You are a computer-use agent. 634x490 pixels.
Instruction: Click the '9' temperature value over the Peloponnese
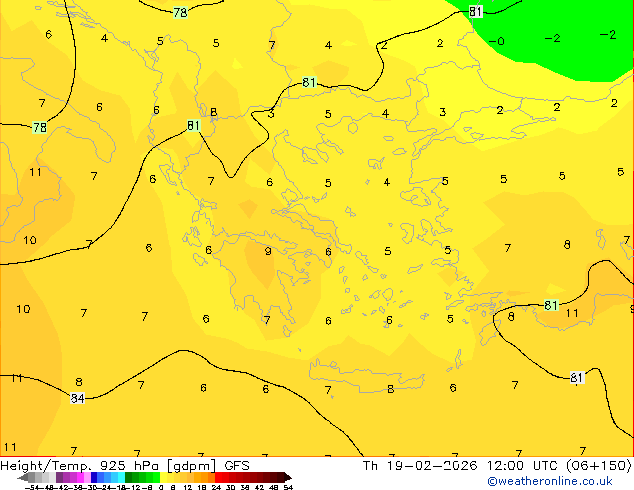click(x=268, y=251)
